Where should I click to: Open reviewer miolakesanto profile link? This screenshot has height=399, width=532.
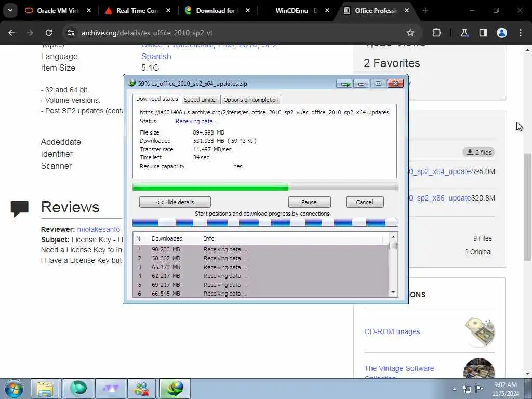98,229
